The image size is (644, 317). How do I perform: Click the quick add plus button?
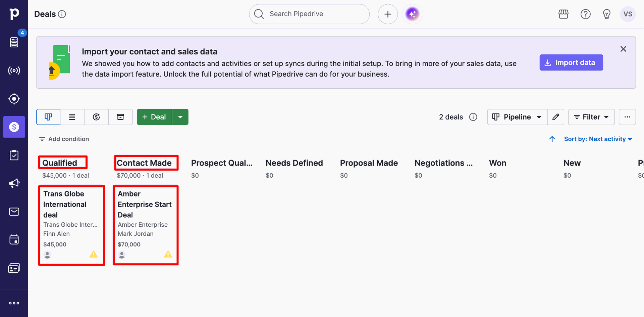coord(388,14)
